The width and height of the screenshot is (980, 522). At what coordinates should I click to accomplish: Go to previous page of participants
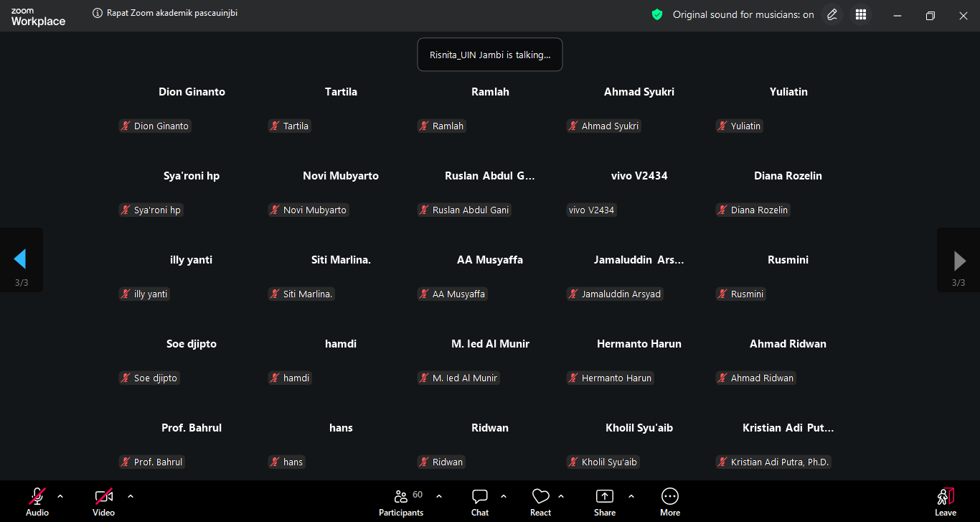pos(21,259)
